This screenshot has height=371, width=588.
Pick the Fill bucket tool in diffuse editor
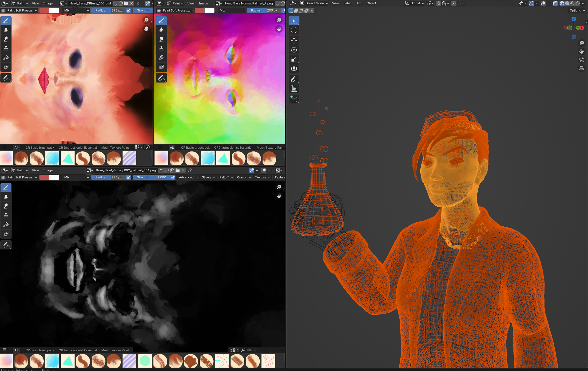pos(6,58)
